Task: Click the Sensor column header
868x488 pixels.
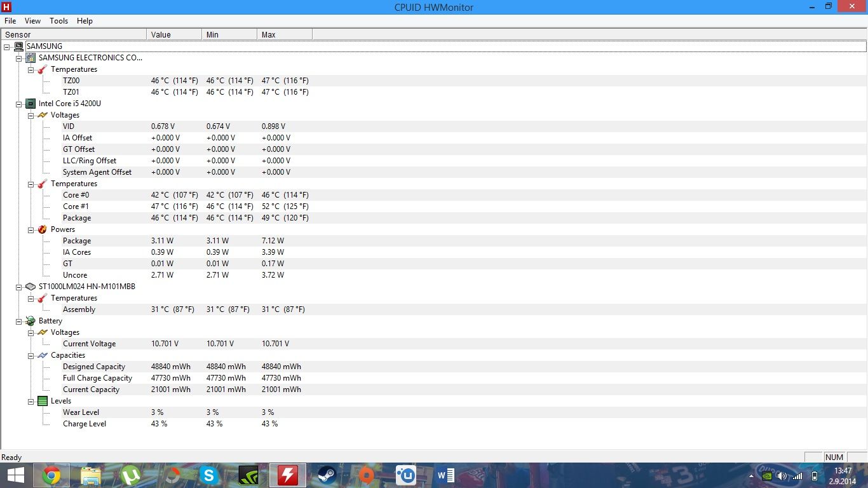Action: click(x=74, y=34)
